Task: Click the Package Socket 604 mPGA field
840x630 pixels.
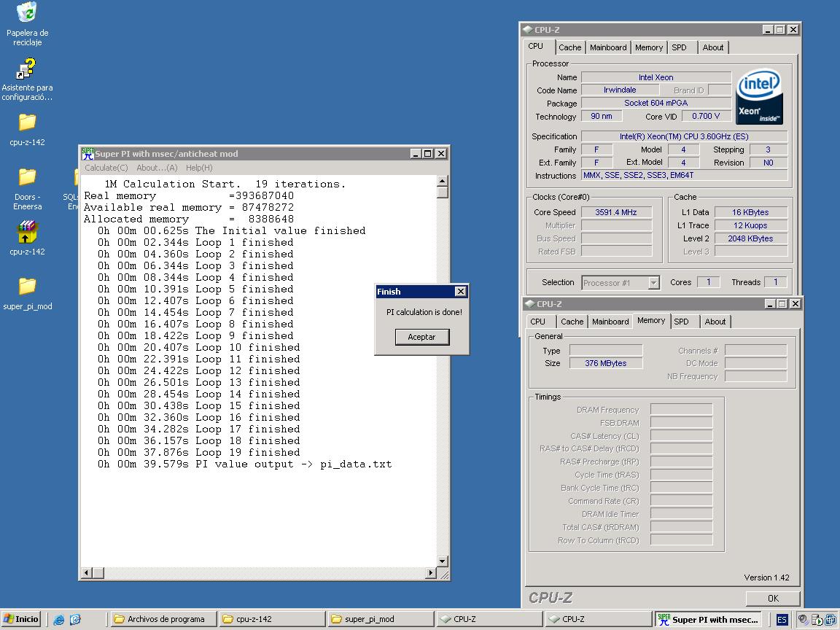Action: (x=656, y=103)
